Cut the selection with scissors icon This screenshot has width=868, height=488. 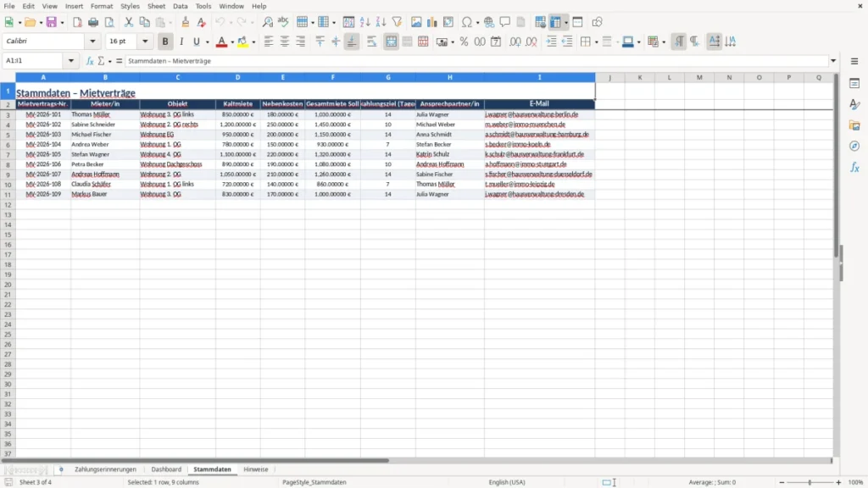[129, 22]
